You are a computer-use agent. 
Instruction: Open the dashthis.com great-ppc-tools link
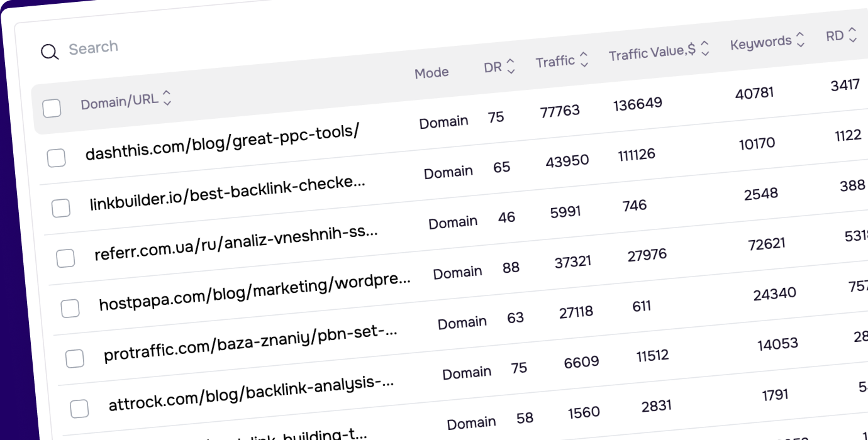point(222,144)
